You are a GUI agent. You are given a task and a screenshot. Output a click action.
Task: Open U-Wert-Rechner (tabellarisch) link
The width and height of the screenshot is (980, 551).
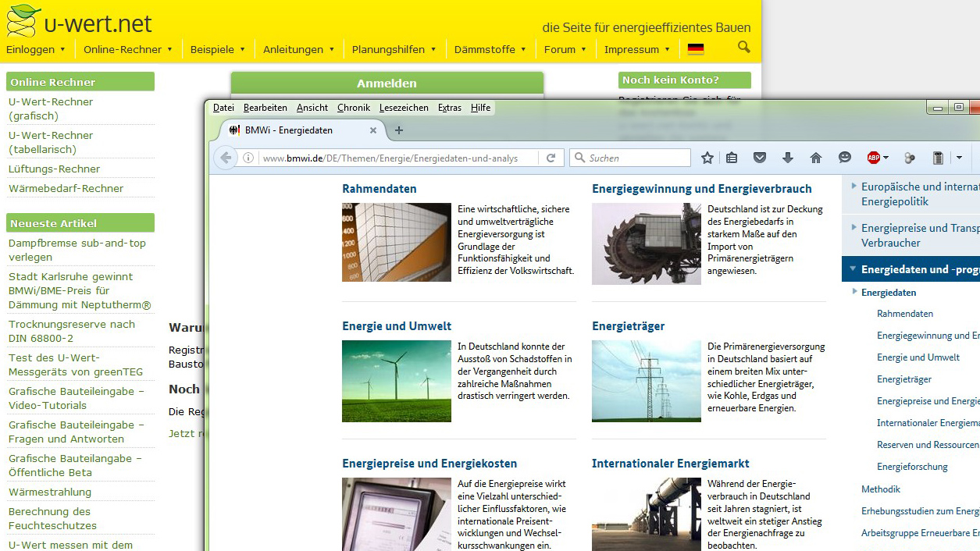tap(51, 142)
